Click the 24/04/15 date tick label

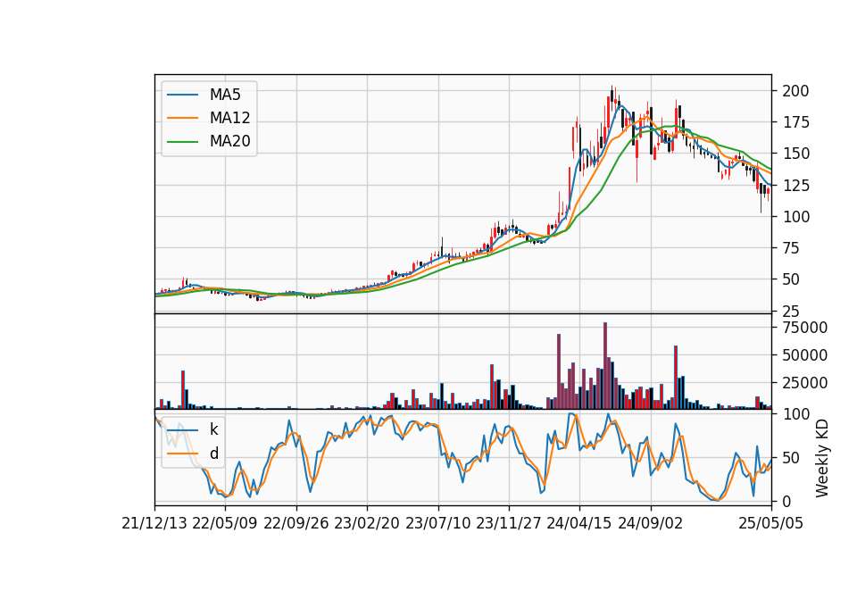579,523
